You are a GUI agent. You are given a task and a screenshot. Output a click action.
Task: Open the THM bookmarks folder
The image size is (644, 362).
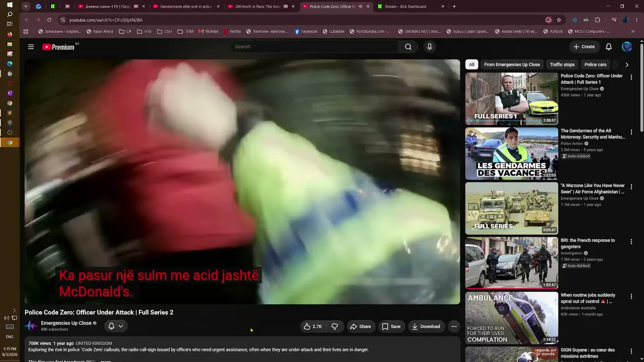185,31
